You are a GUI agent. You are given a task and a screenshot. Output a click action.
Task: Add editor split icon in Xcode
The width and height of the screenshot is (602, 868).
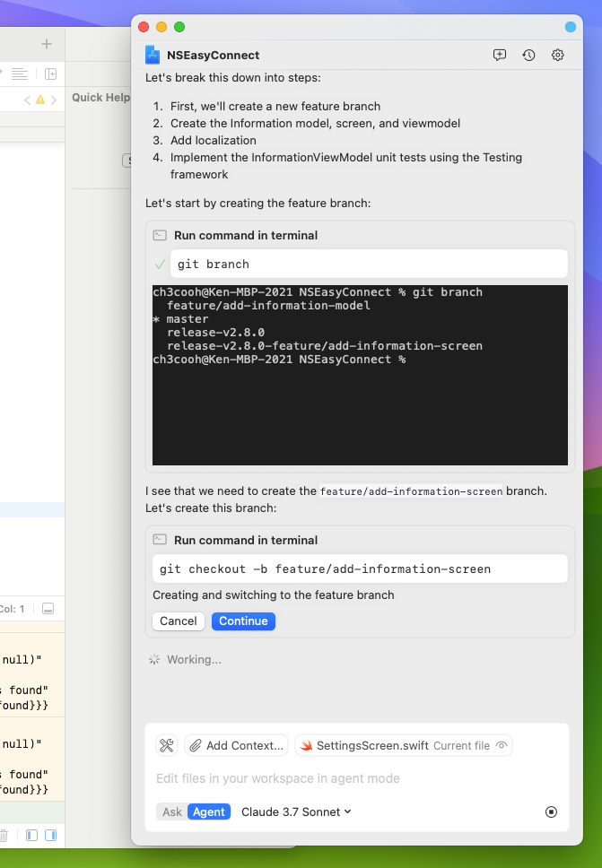pos(50,74)
